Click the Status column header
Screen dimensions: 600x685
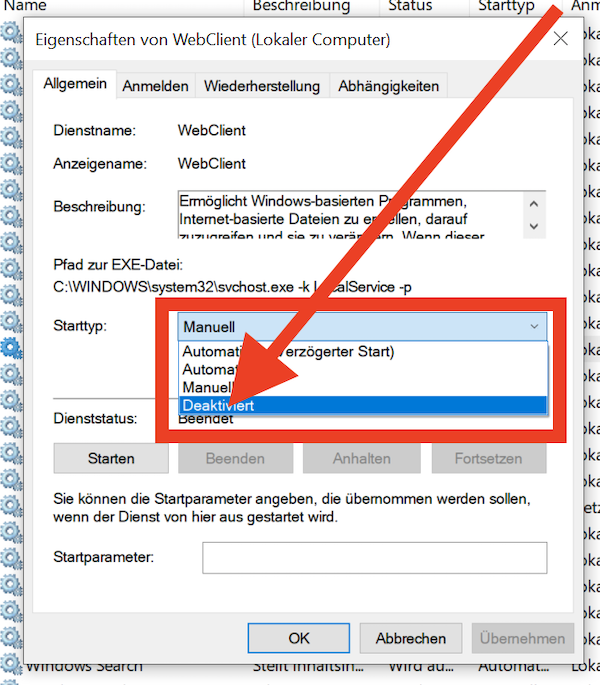pyautogui.click(x=410, y=6)
